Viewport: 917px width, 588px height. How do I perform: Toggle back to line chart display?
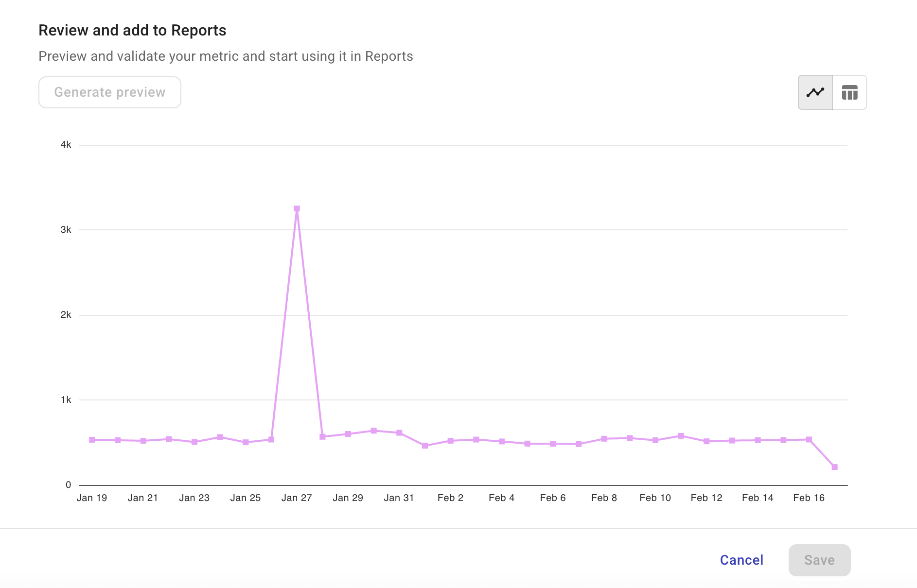[814, 92]
